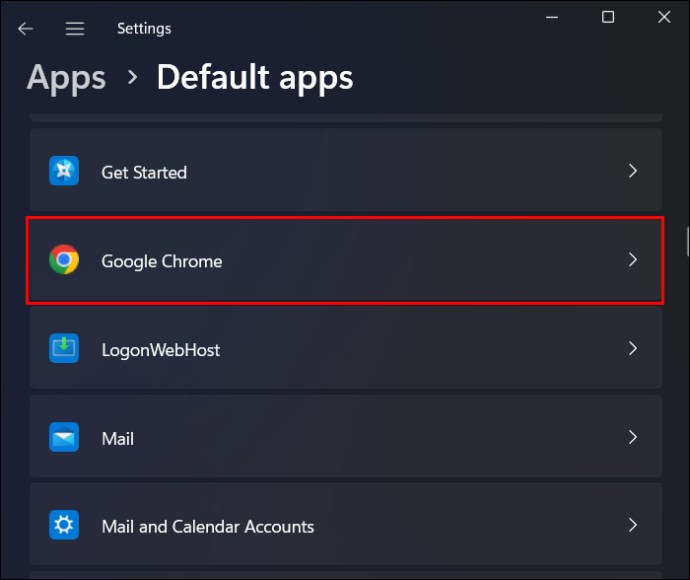
Task: Click the back arrow in Settings
Action: coord(25,29)
